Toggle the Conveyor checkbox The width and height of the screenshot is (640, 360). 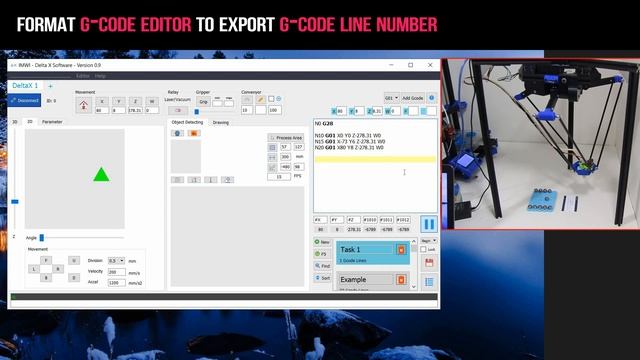click(x=271, y=99)
